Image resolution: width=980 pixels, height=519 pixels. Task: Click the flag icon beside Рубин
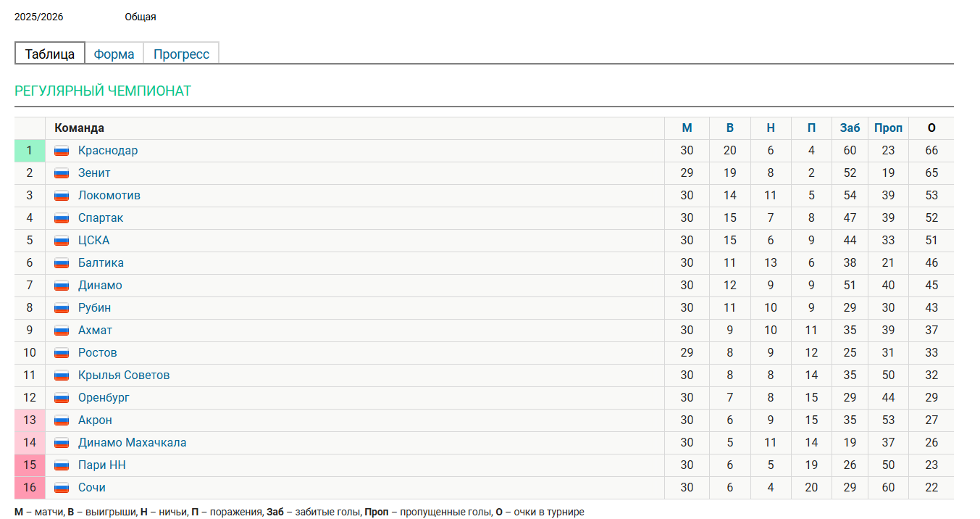(x=62, y=308)
